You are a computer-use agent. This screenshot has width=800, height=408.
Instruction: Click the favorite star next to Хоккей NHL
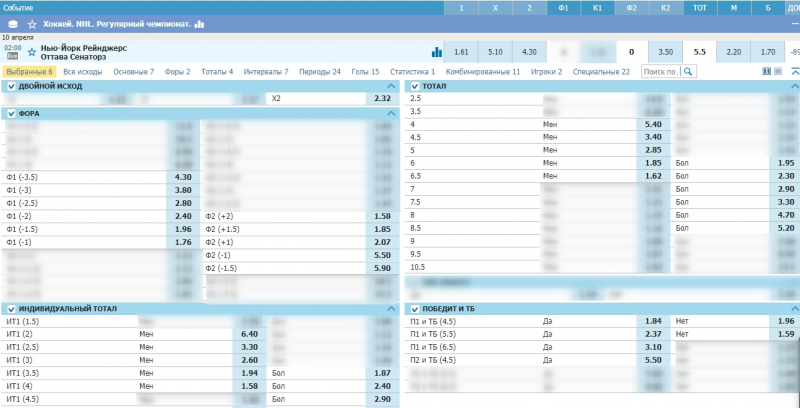[x=32, y=23]
